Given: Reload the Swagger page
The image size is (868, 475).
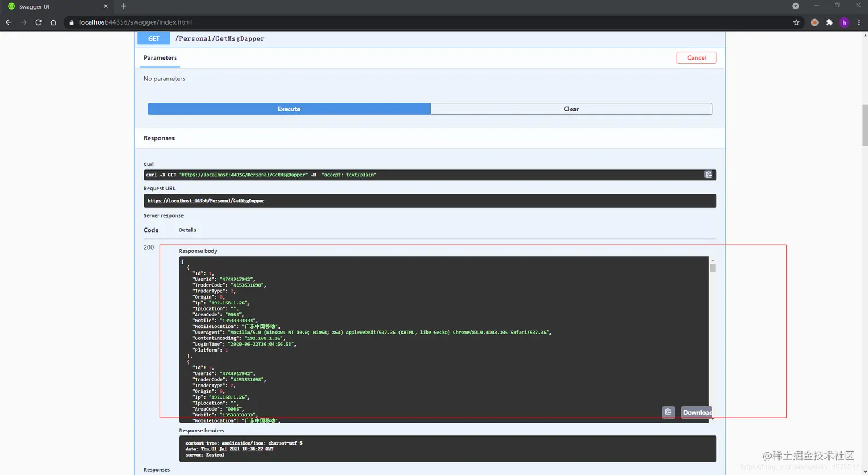Looking at the screenshot, I should [x=38, y=22].
